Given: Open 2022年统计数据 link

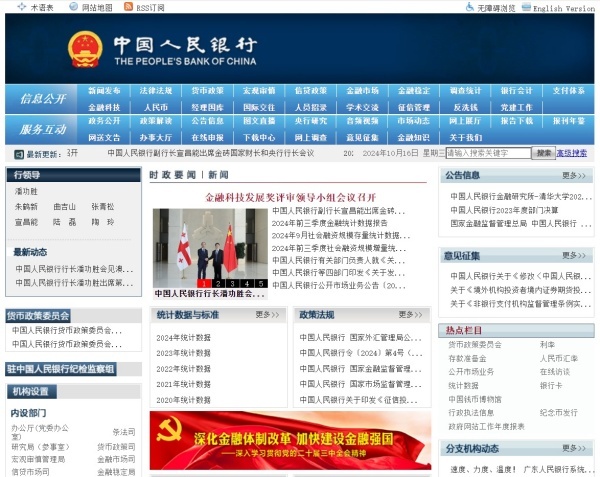Looking at the screenshot, I should pos(183,369).
